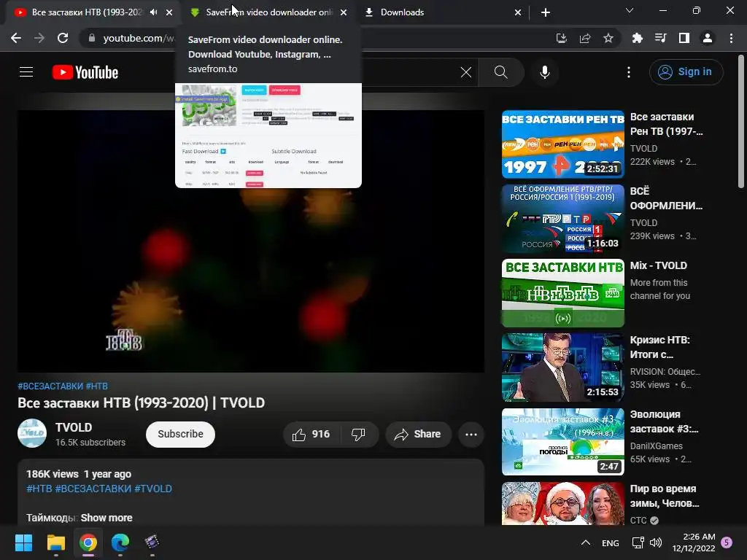The height and width of the screenshot is (560, 747).
Task: Open the Все заставки Рен ТВ thumbnail
Action: 562,144
